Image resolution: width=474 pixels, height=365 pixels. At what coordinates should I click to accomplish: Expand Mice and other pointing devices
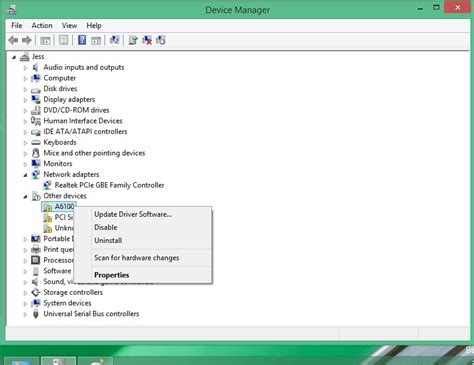[x=25, y=154]
